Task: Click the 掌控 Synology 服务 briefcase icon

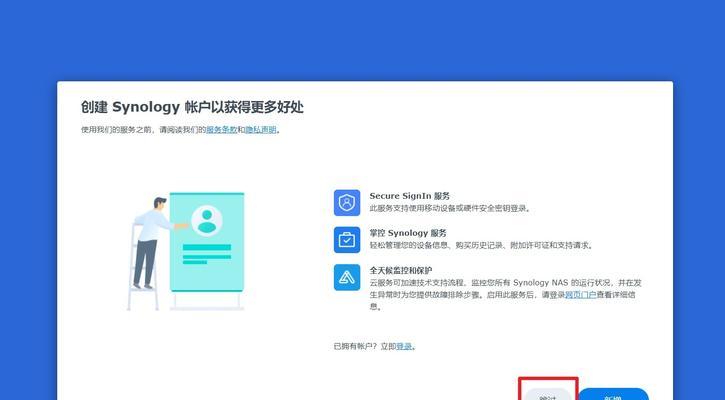Action: (x=347, y=240)
